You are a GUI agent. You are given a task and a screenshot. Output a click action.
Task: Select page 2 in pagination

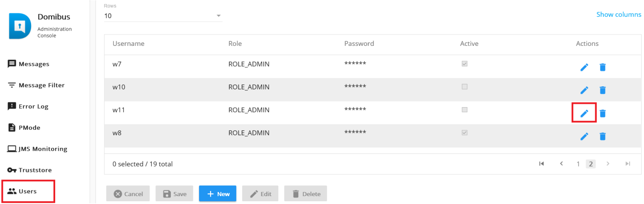tap(591, 164)
